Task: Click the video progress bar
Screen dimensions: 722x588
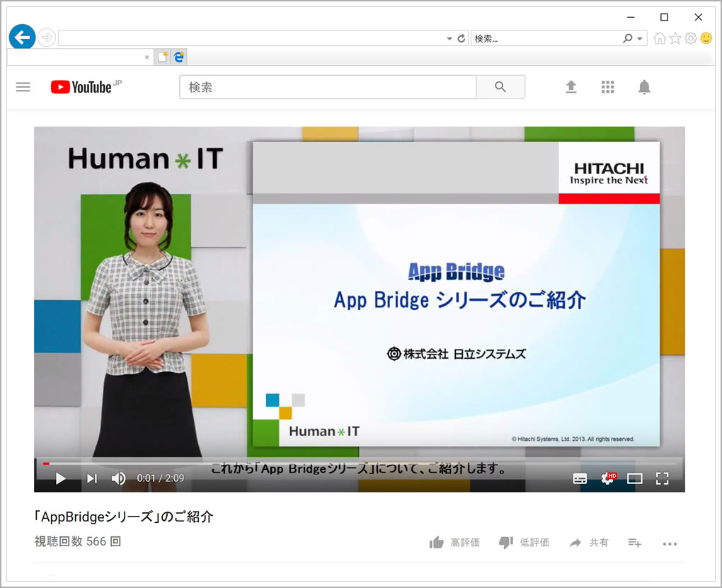Action: pos(360,463)
